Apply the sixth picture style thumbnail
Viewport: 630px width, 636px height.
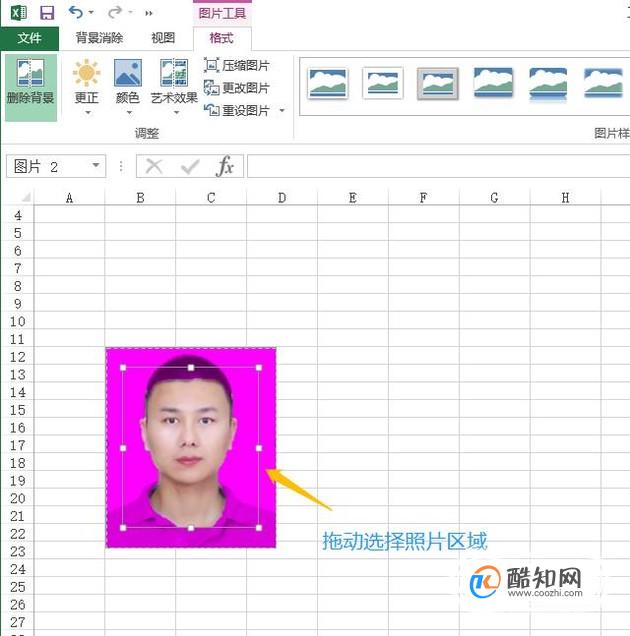[x=603, y=83]
